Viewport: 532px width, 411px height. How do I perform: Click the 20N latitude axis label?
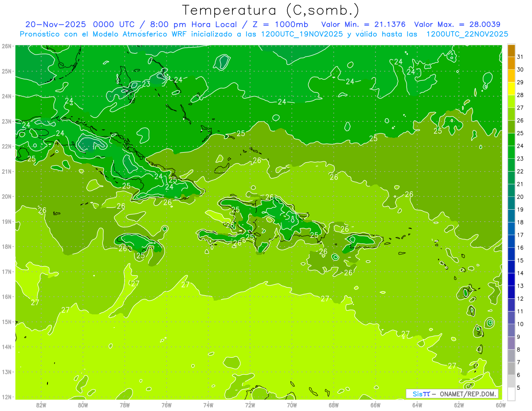pyautogui.click(x=7, y=196)
